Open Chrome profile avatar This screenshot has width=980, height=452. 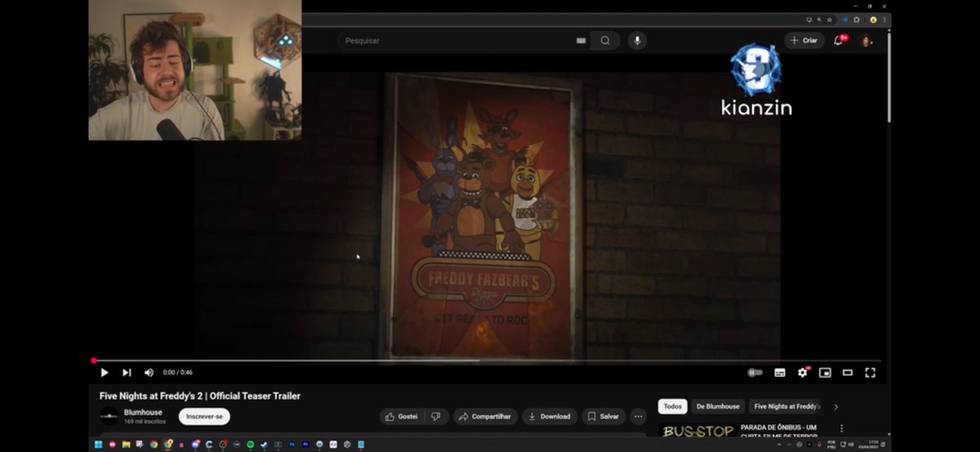click(873, 20)
